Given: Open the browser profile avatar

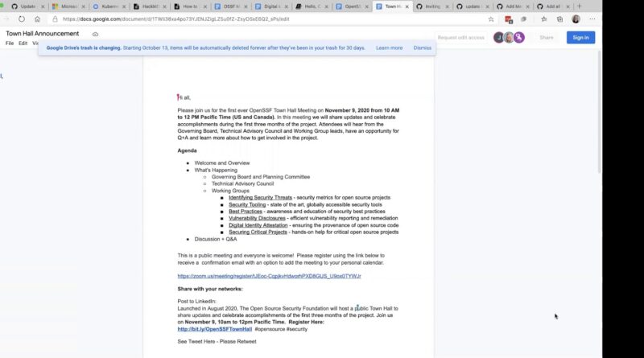Looking at the screenshot, I should [576, 19].
